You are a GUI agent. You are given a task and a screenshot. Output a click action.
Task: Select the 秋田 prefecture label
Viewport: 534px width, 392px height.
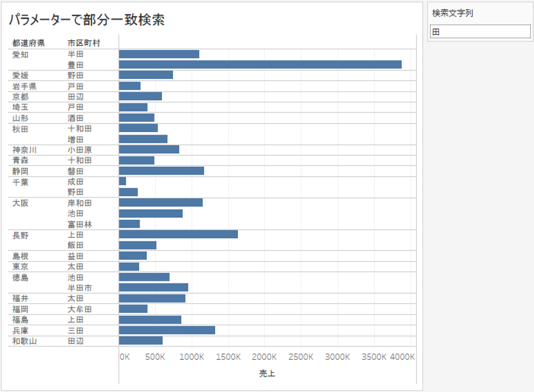tap(20, 129)
